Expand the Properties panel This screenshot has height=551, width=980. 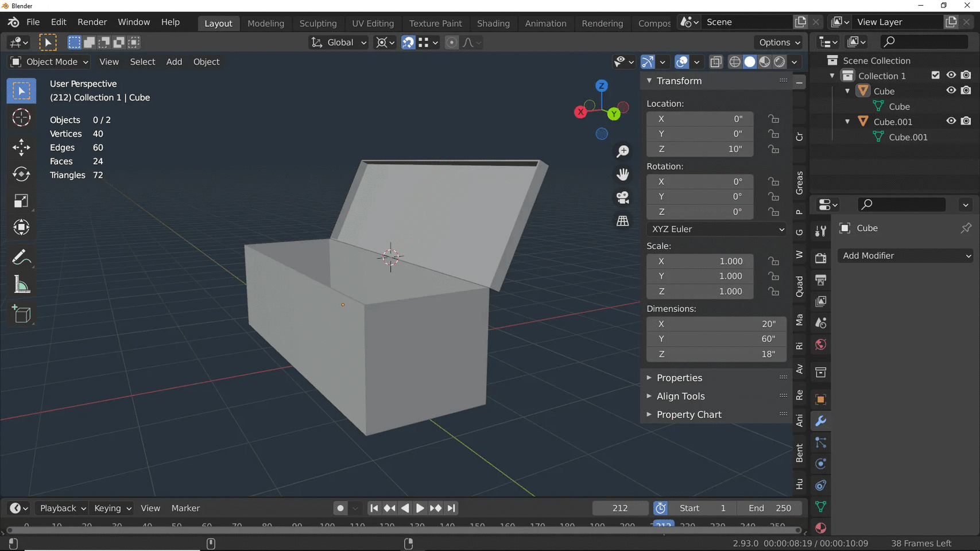[x=649, y=378]
